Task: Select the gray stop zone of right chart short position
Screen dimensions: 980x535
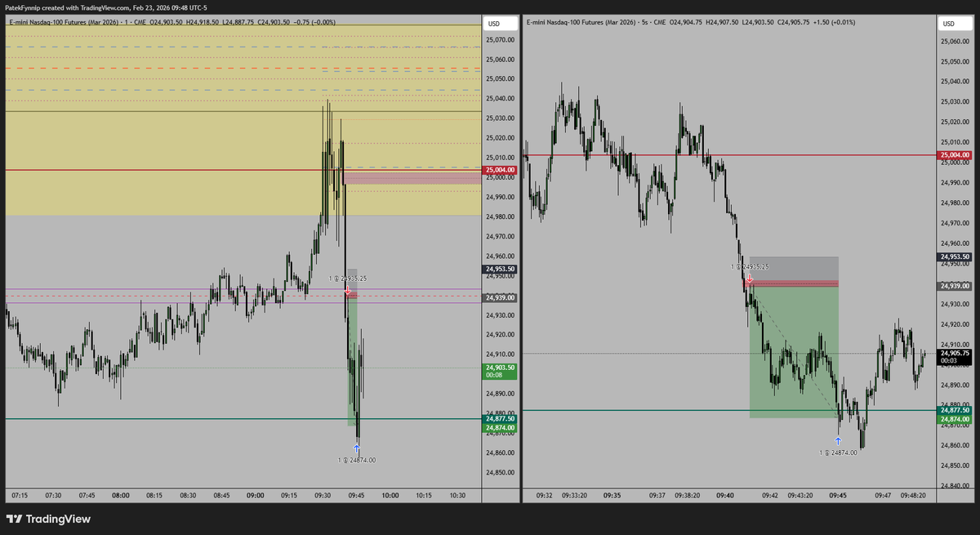Action: click(794, 268)
